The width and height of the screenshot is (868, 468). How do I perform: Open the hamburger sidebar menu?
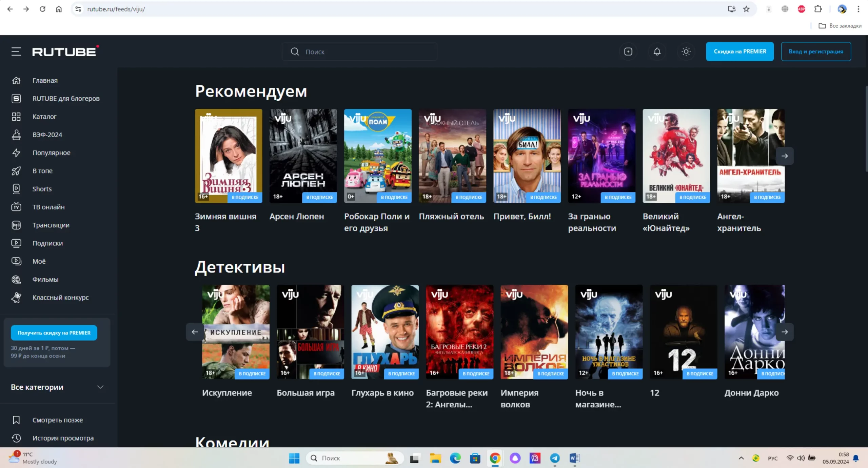[16, 52]
